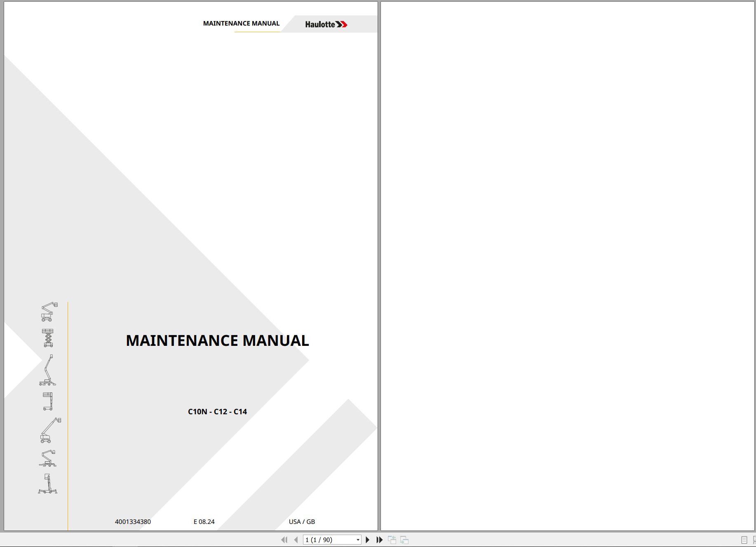Image resolution: width=756 pixels, height=547 pixels.
Task: Go to the first page
Action: 284,540
